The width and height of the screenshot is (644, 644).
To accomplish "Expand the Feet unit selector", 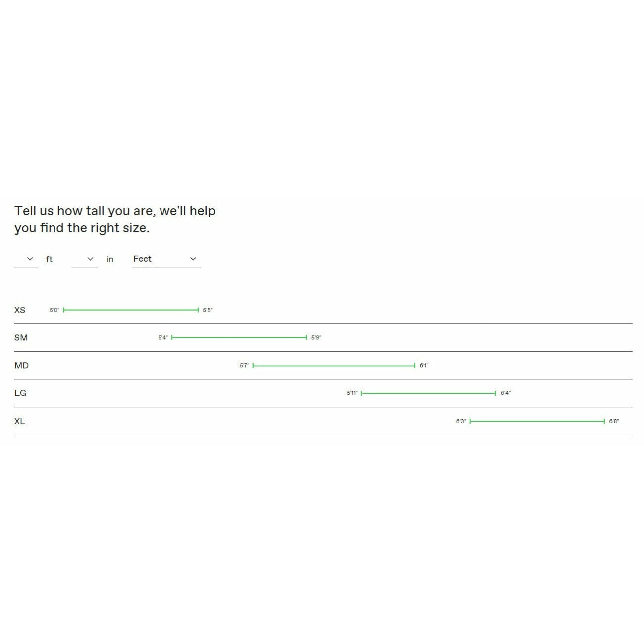I will pyautogui.click(x=166, y=259).
